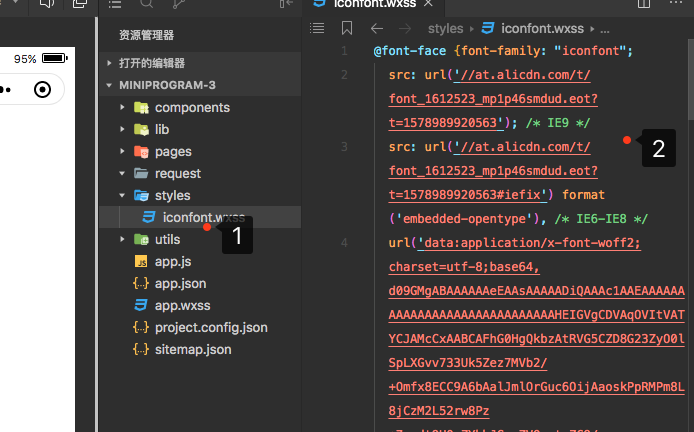694x432 pixels.
Task: Open the source control branch icon
Action: [178, 4]
